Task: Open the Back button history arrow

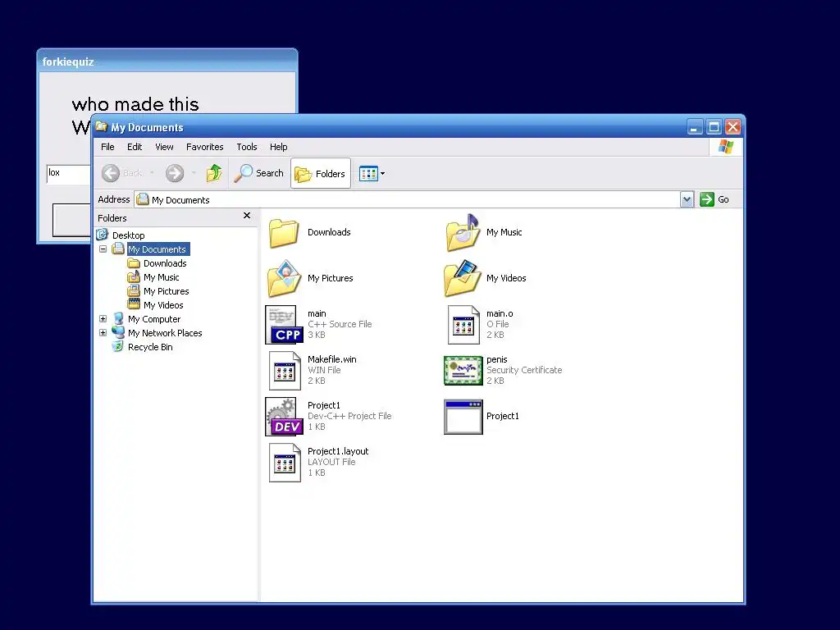Action: click(152, 173)
